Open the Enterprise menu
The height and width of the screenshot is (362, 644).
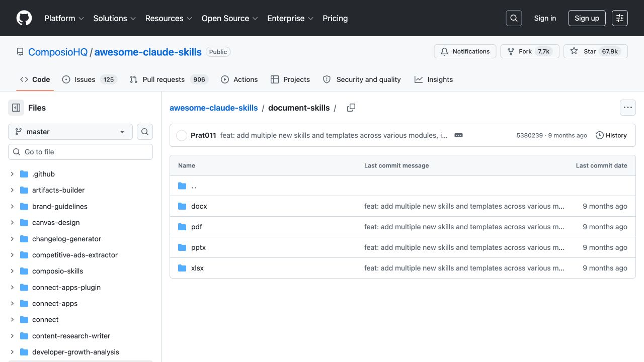[x=290, y=18]
